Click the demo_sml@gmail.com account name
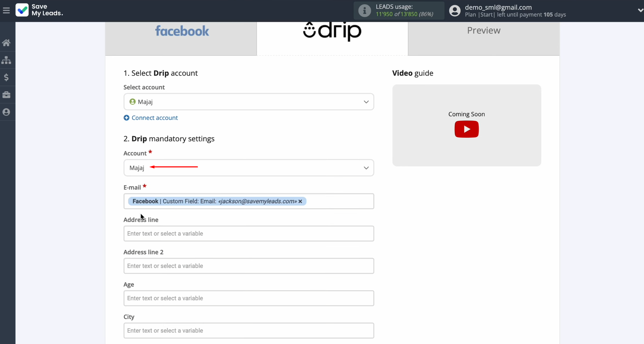Screen dimensions: 644x344 click(498, 7)
